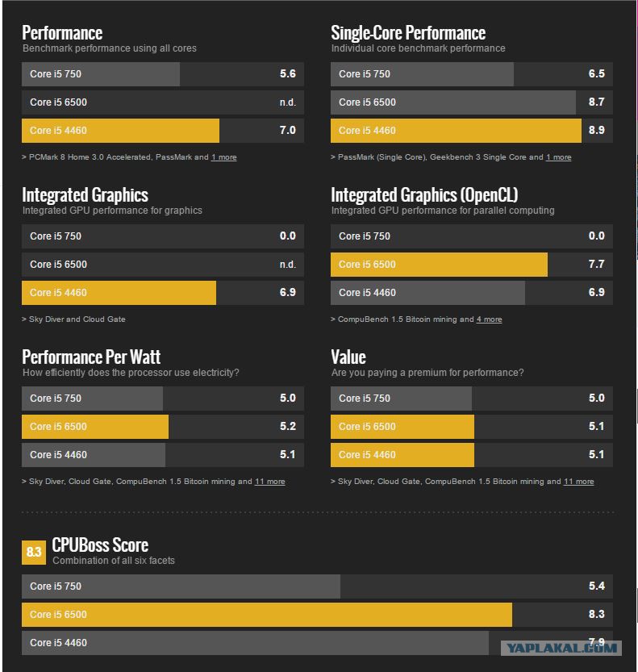The image size is (638, 672).
Task: Click '4 more' link under Integrated Graphics (OpenCL)
Action: pos(489,319)
